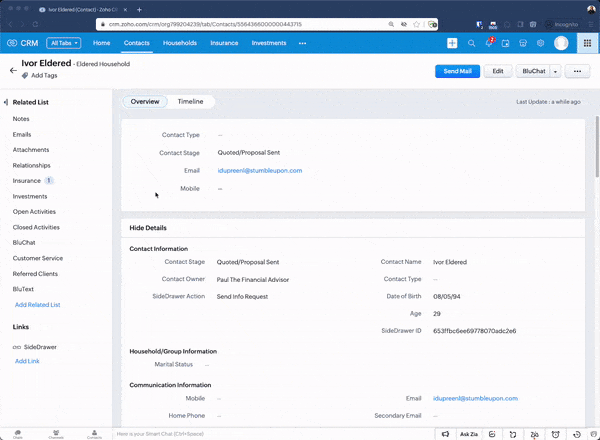Open the notifications bell icon

tap(489, 43)
